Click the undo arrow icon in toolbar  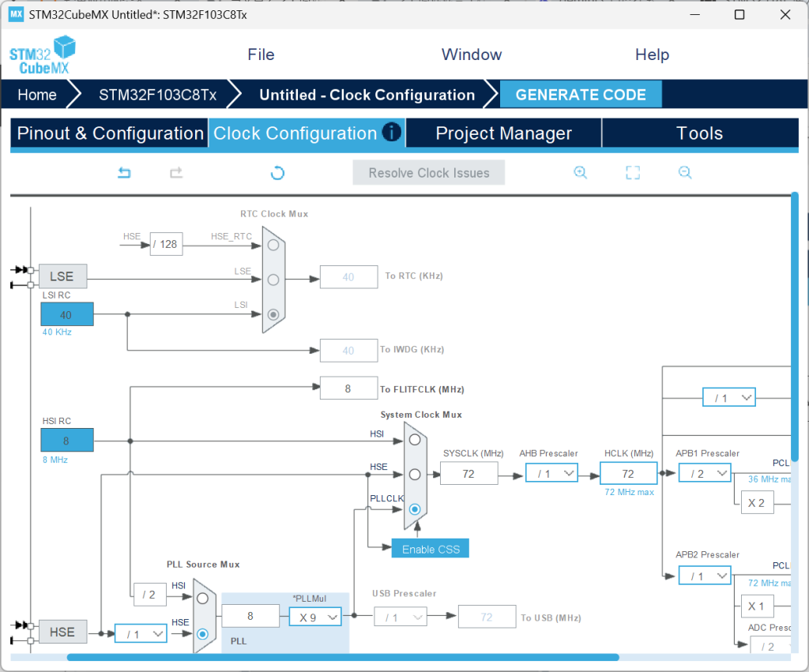tap(124, 173)
